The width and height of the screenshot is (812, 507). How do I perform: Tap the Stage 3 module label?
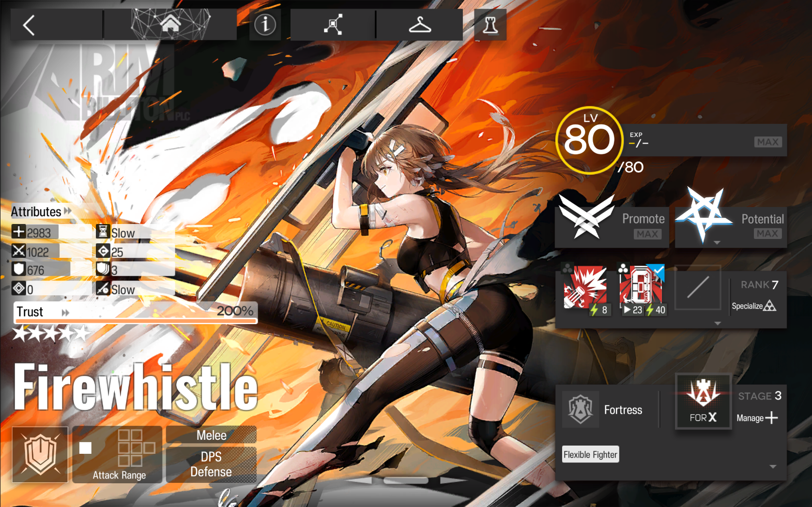[x=760, y=396]
